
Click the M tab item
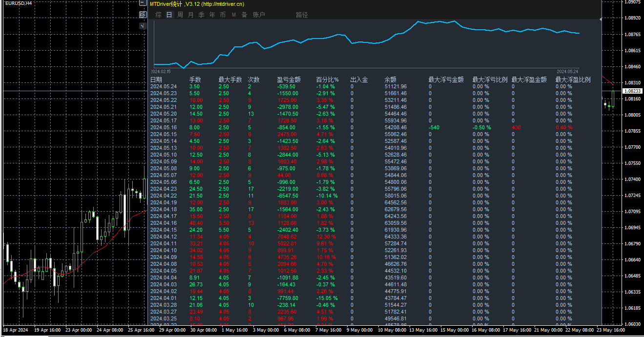[x=233, y=15]
